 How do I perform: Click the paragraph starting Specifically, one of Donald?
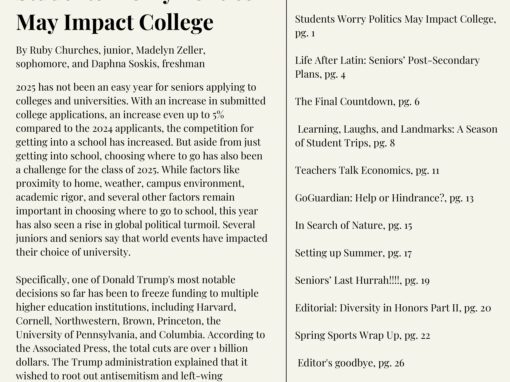[140, 328]
